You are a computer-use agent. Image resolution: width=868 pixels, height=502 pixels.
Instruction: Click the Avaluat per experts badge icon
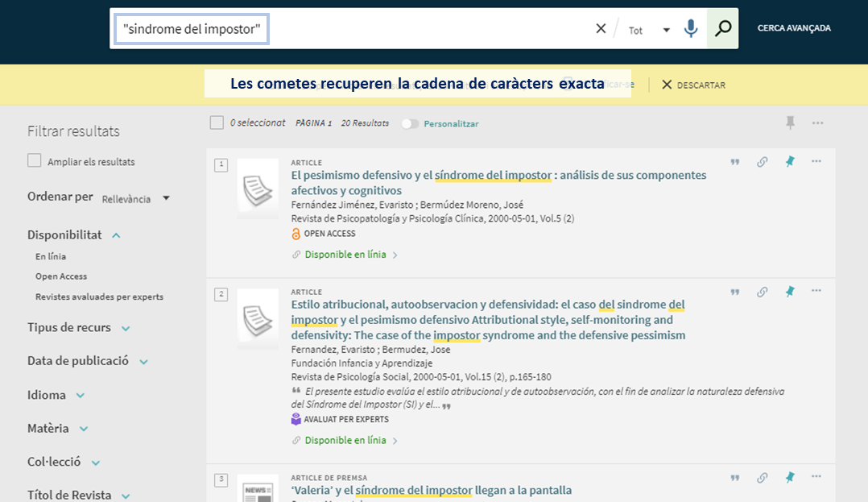tap(296, 419)
